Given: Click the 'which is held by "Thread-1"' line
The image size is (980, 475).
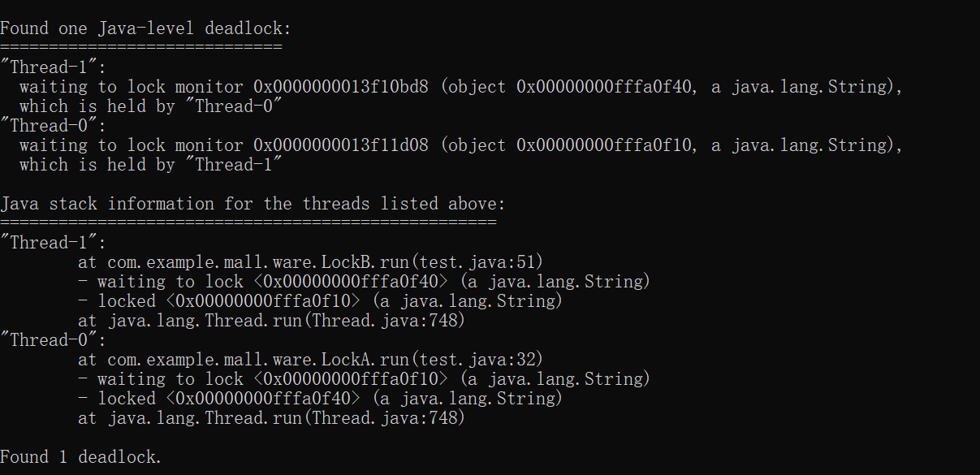Looking at the screenshot, I should tap(150, 165).
